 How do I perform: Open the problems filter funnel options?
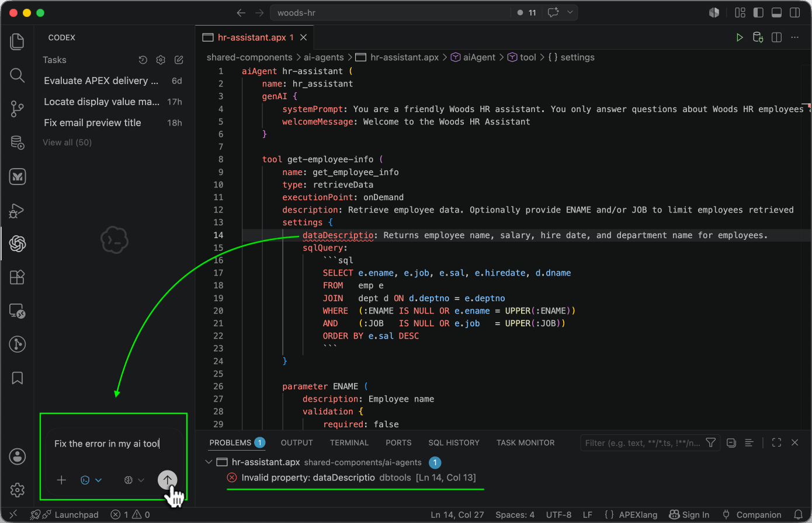711,442
